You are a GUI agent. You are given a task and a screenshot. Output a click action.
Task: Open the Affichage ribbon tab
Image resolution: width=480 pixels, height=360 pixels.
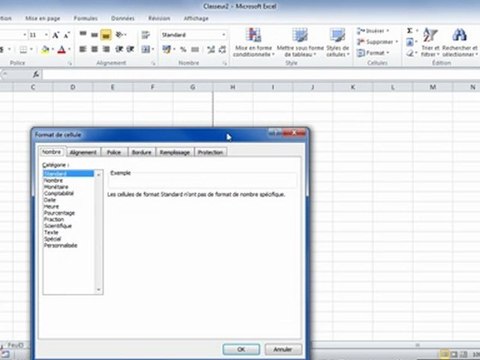196,18
